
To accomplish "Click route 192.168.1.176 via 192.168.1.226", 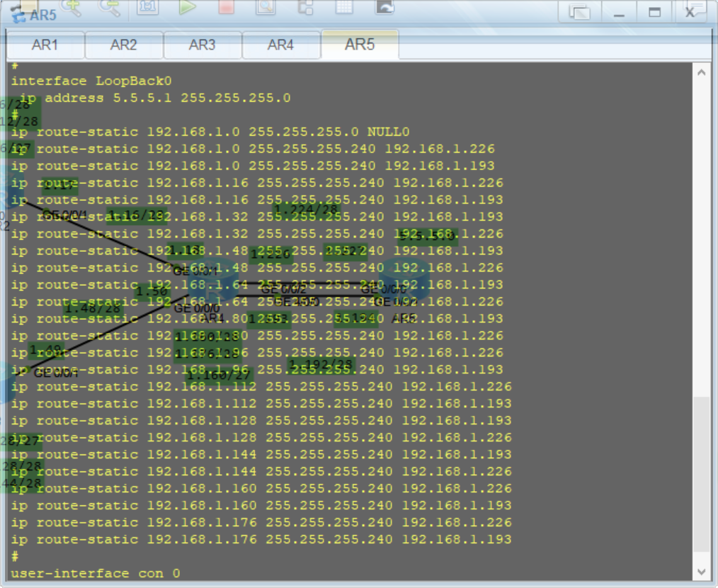I will [261, 522].
